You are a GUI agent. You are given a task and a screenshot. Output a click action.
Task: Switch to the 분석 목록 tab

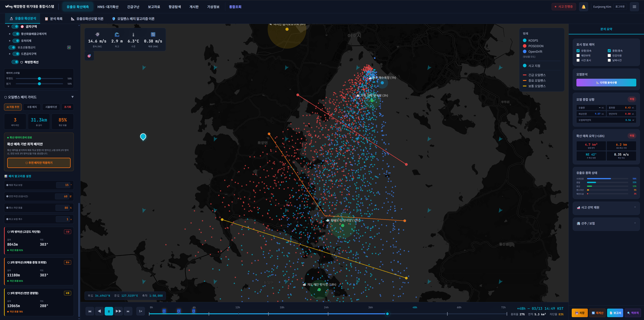tap(53, 19)
